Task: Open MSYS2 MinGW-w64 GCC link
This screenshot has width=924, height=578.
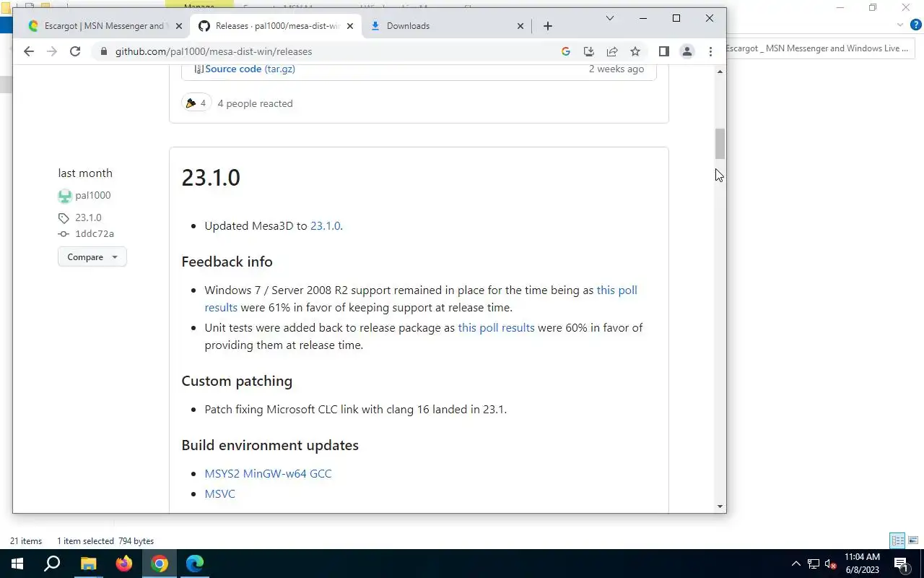Action: click(x=268, y=473)
